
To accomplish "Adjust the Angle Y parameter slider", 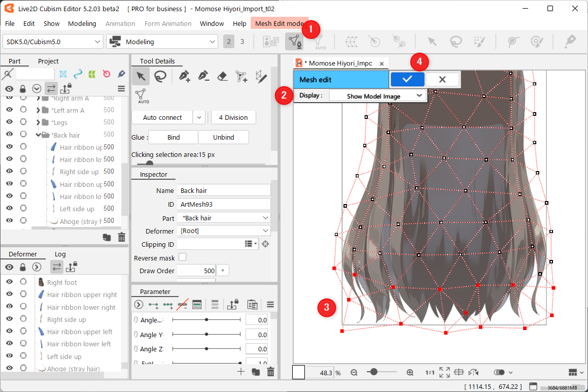I will [206, 335].
